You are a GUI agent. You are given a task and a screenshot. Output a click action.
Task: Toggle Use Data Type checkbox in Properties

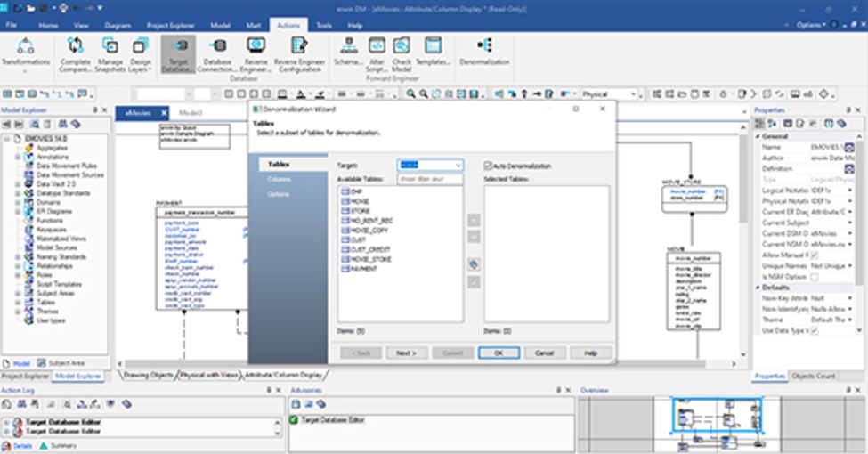click(815, 330)
